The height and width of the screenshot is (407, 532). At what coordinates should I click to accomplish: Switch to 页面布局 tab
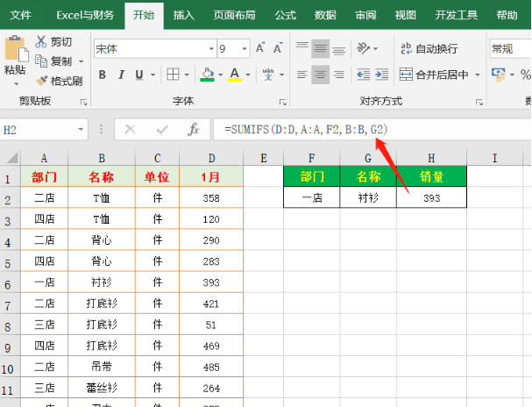coord(234,15)
